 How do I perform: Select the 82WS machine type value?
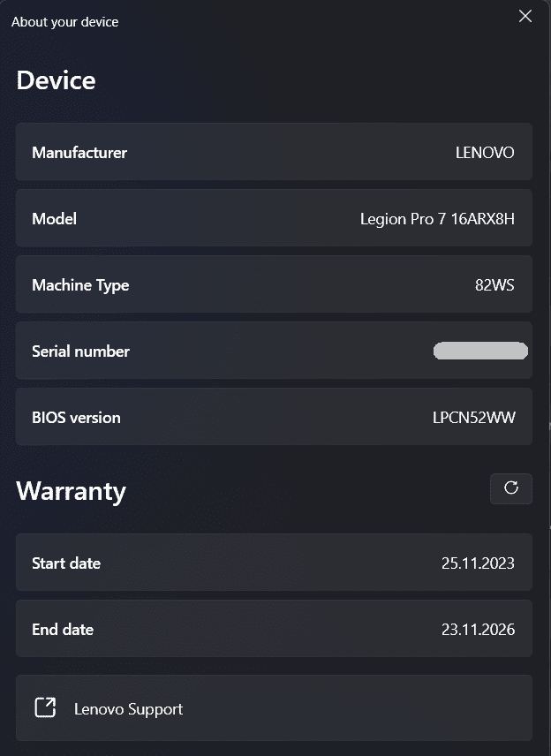pos(494,285)
